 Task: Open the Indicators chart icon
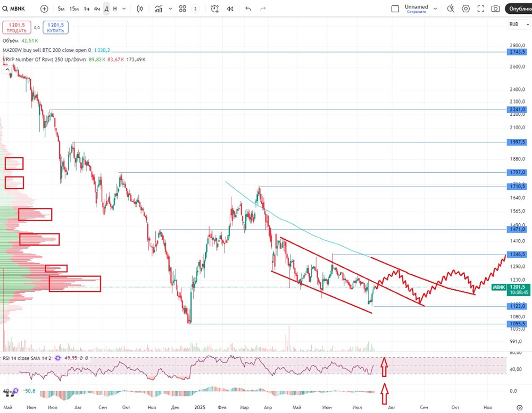coord(159,9)
